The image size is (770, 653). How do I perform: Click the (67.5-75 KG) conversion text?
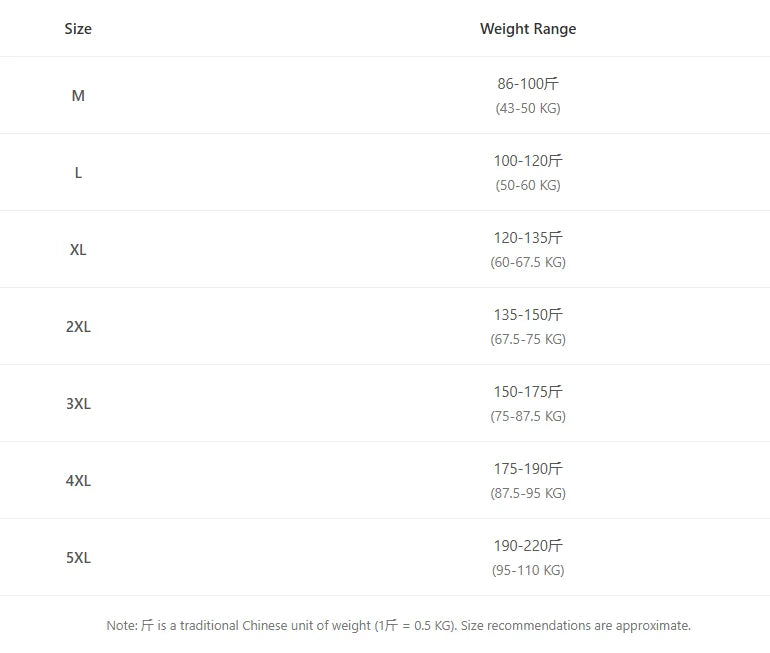coord(528,339)
